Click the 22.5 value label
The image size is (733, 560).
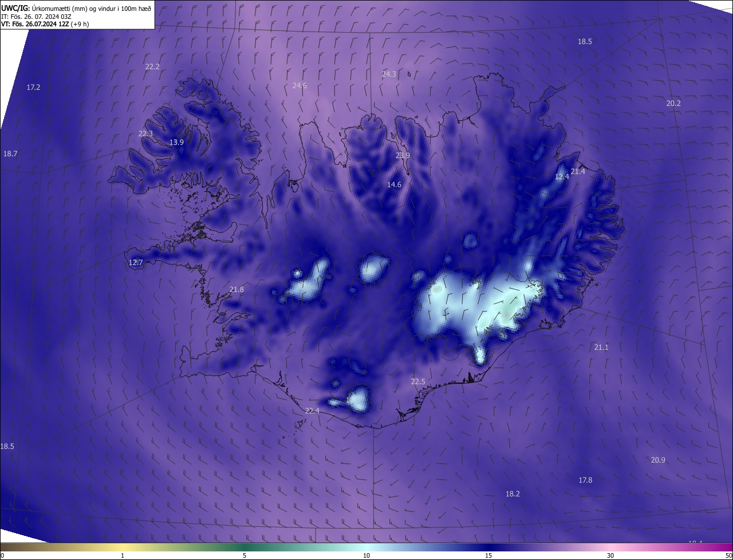click(418, 381)
